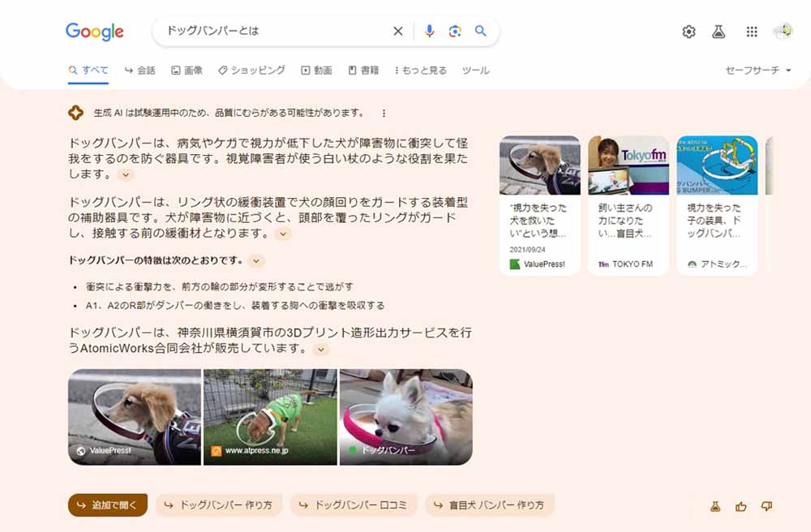Clear the search box with the X icon

397,32
